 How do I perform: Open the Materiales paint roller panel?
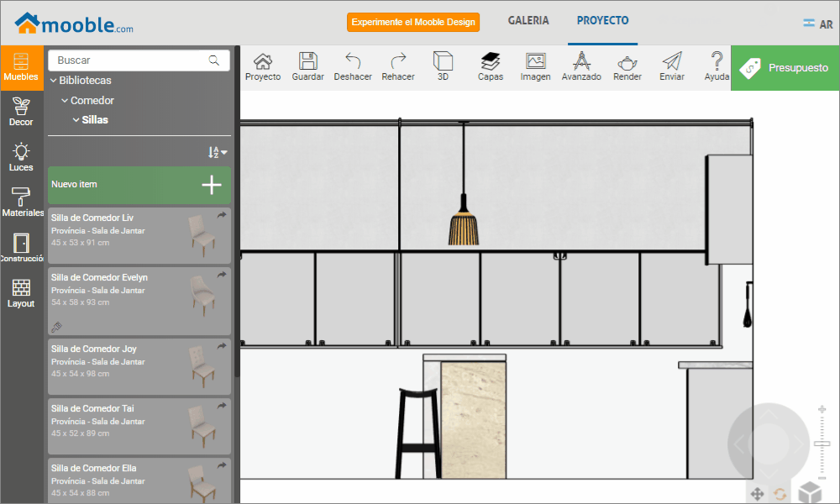[22, 202]
